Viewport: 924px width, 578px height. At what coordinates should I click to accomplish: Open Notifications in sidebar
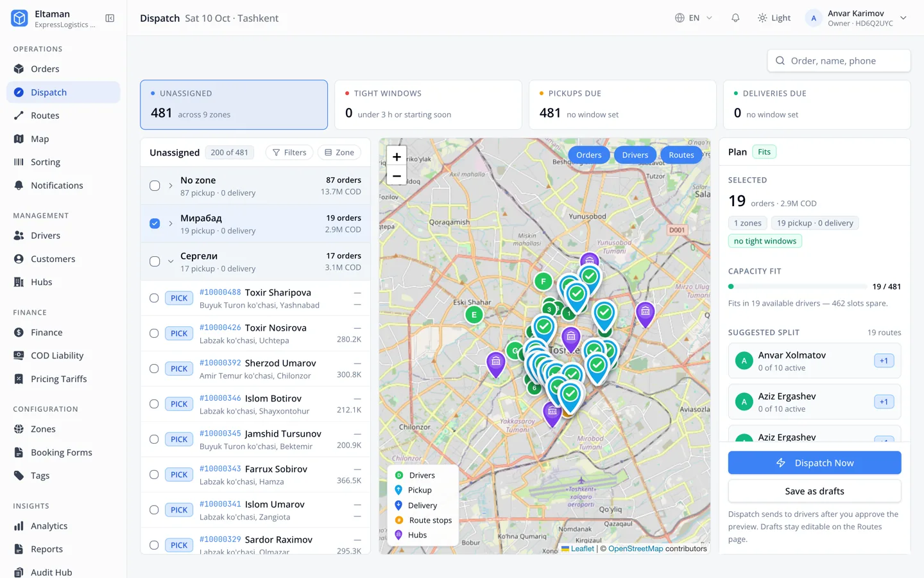[64, 186]
